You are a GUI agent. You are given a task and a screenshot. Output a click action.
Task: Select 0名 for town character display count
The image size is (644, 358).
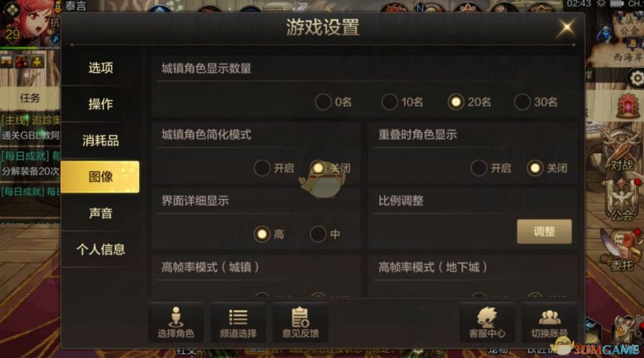pos(323,102)
